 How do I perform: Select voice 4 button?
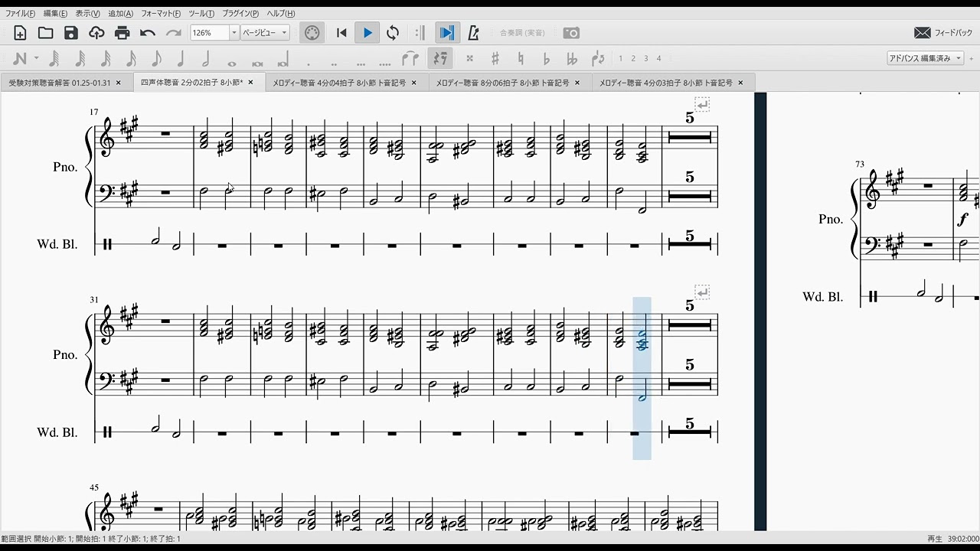[658, 58]
